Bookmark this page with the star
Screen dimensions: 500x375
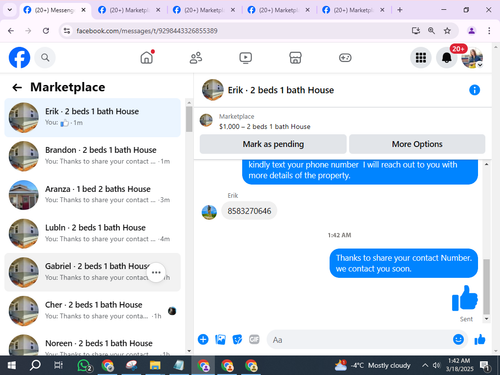447,31
